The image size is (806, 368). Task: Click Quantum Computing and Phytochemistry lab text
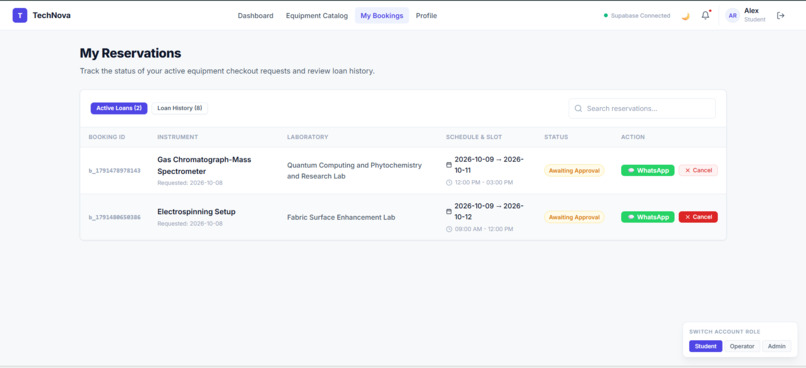tap(354, 171)
